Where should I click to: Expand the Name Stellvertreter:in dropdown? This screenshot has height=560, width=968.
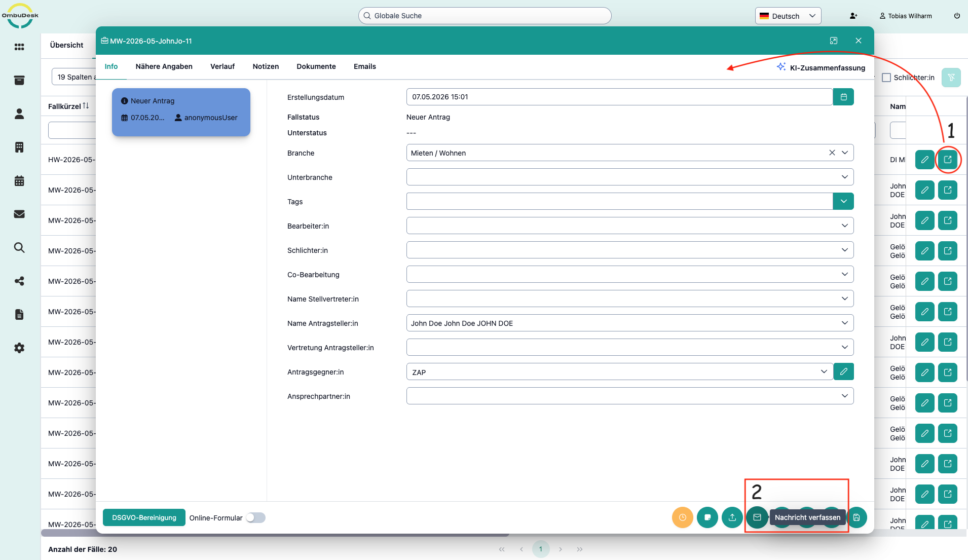(x=844, y=298)
